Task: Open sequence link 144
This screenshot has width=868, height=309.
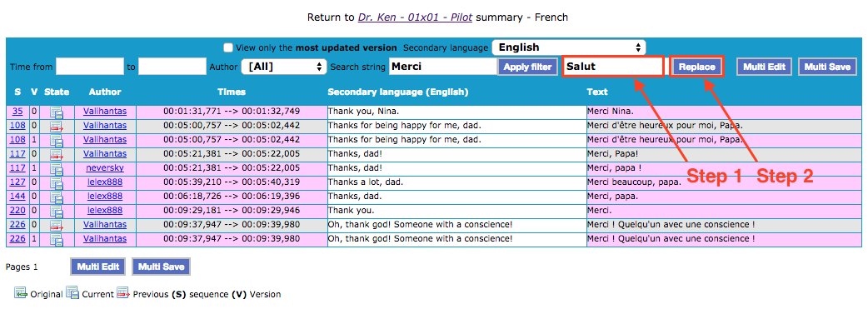Action: tap(17, 196)
